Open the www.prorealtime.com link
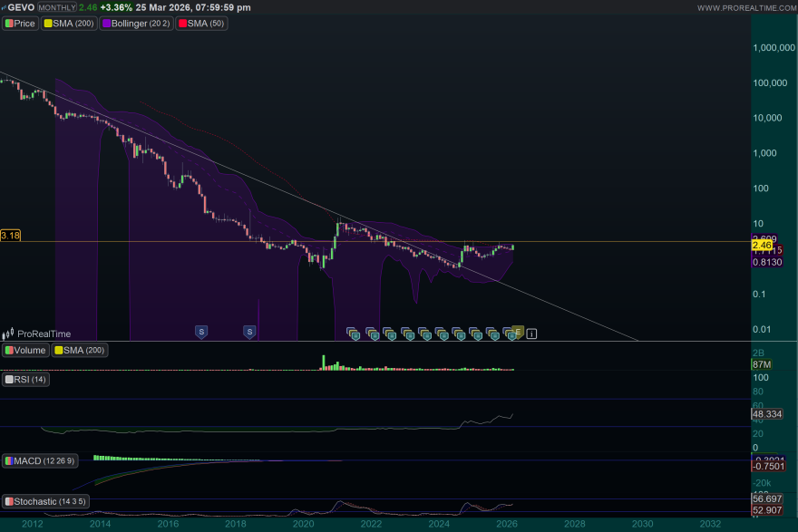798x532 pixels. point(745,7)
